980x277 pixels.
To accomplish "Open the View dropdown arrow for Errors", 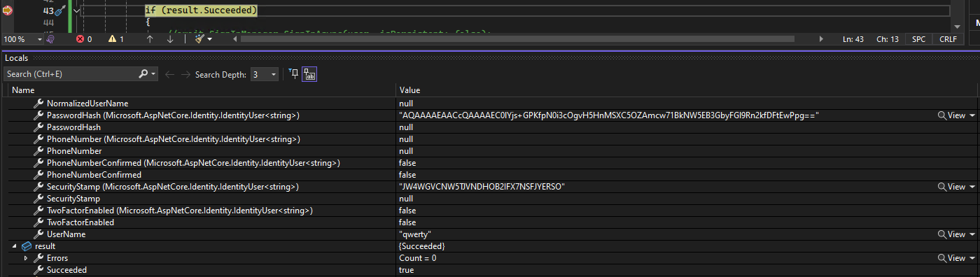I will (x=973, y=258).
